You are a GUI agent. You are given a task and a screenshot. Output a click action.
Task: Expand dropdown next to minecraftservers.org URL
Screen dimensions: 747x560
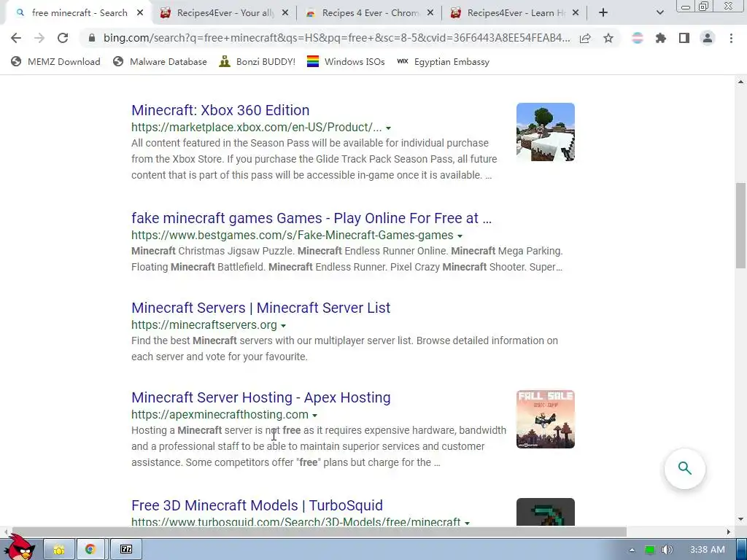[283, 326]
